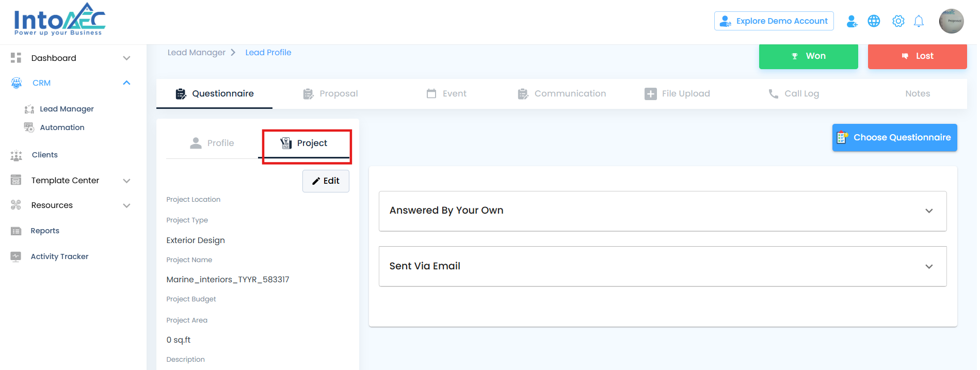This screenshot has width=980, height=370.
Task: Open the user profile avatar
Action: [x=951, y=21]
